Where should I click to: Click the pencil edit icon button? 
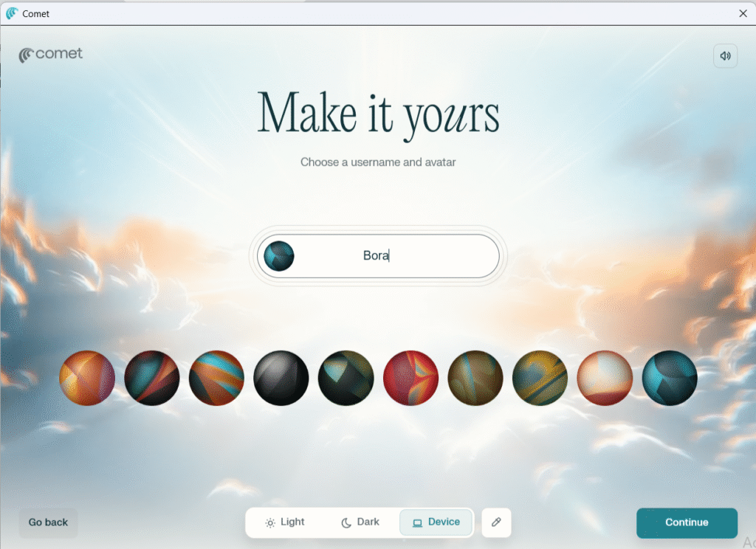coord(496,522)
